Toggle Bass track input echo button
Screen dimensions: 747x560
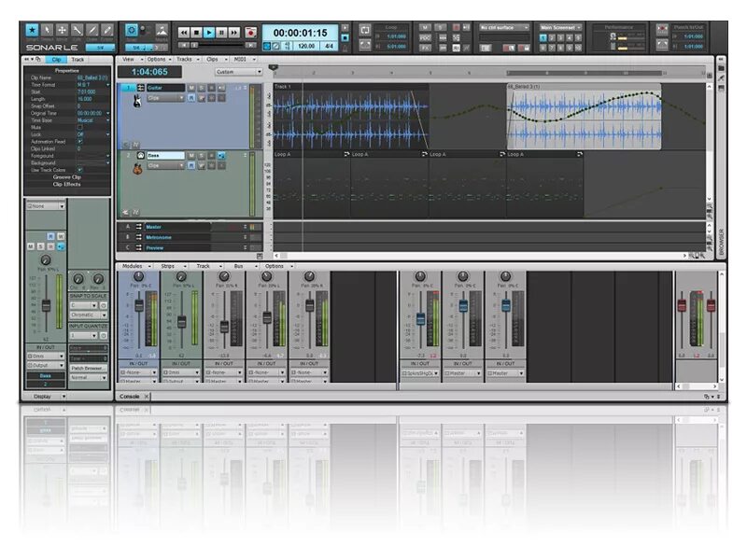[x=221, y=156]
